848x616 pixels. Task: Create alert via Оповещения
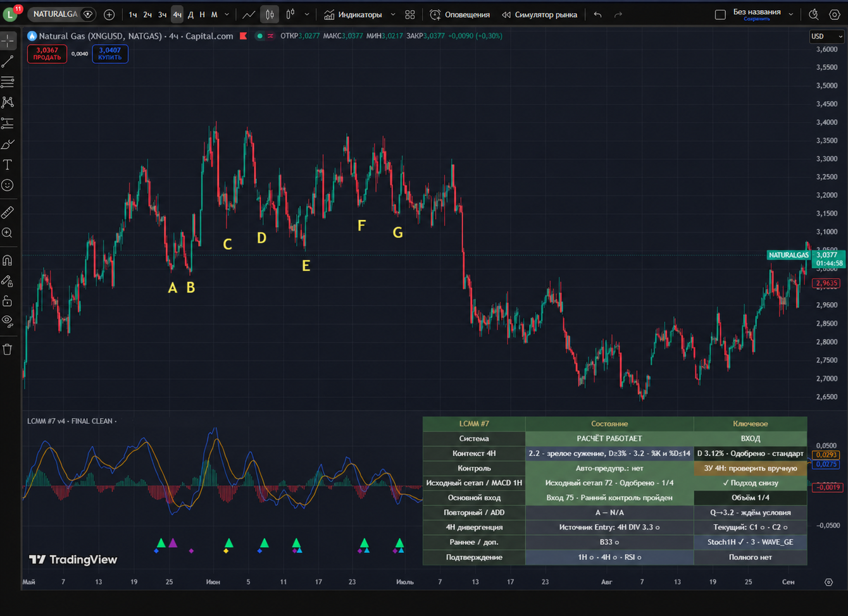point(460,14)
